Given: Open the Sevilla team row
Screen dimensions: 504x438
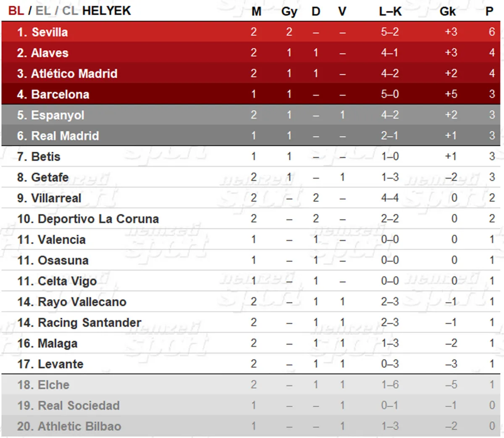Looking at the screenshot, I should coord(251,32).
